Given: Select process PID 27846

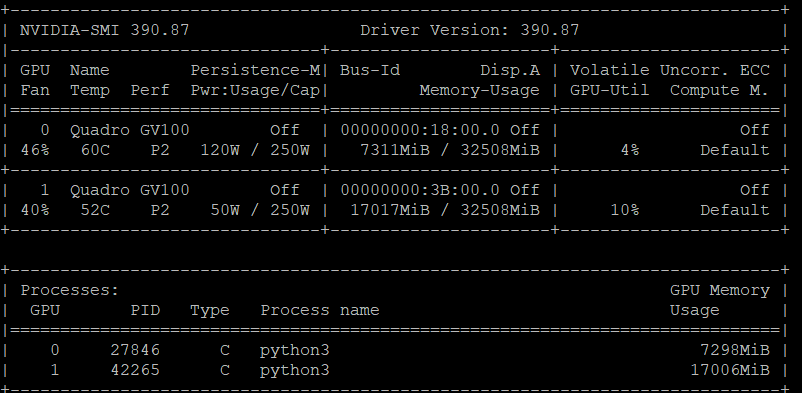Looking at the screenshot, I should (135, 350).
